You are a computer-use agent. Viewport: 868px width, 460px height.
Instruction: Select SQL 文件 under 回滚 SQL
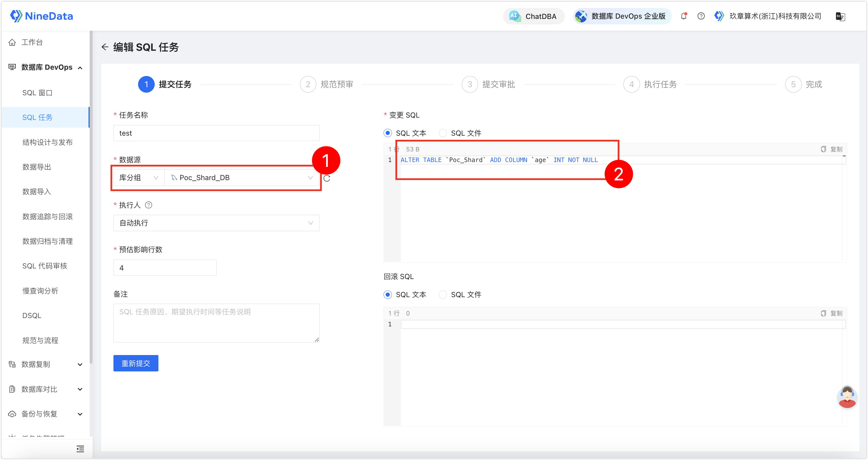[460, 295]
